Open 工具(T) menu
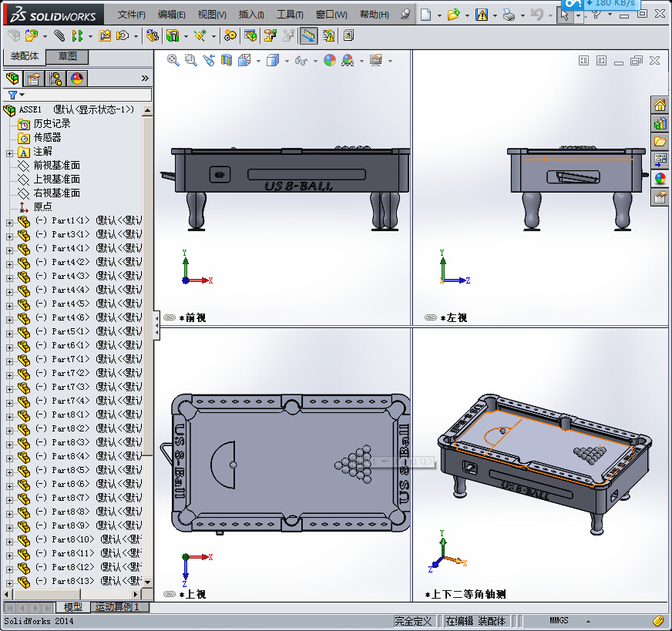The width and height of the screenshot is (672, 631). point(290,15)
